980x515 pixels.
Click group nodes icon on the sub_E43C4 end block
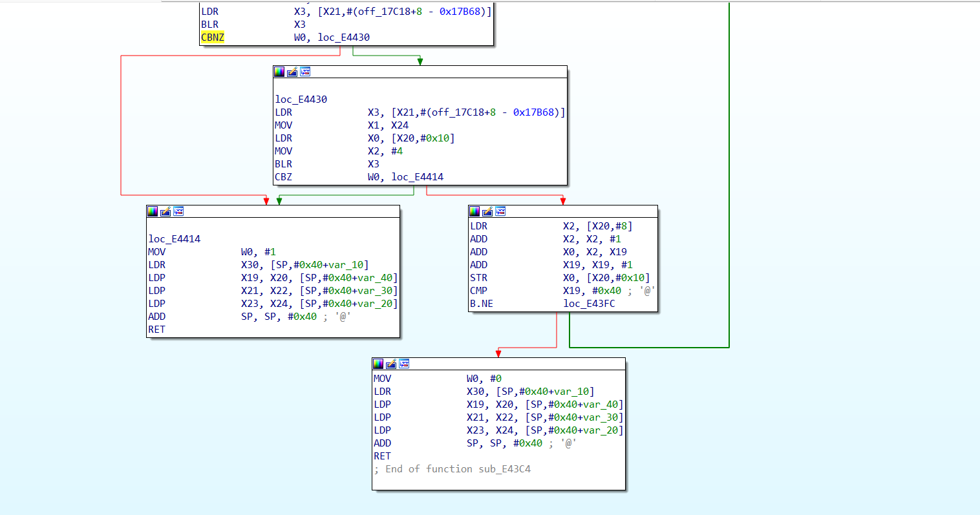[404, 364]
